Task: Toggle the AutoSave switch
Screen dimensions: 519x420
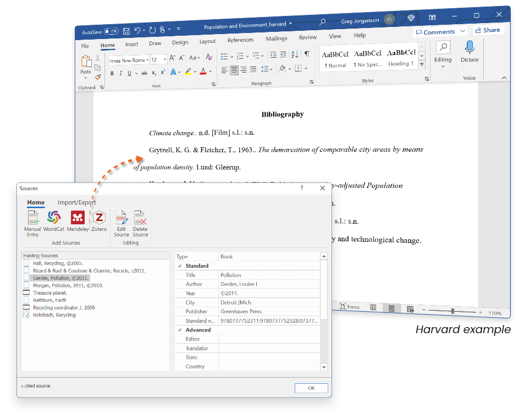Action: pos(111,32)
